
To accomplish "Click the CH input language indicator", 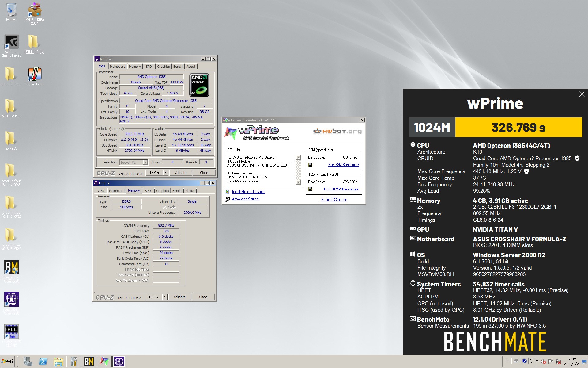I will point(507,361).
